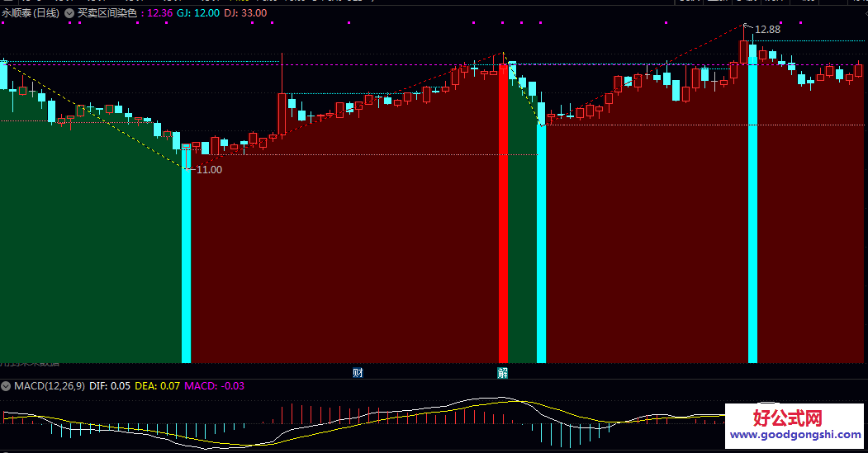Image resolution: width=868 pixels, height=453 pixels.
Task: Click the 11.00 low price label
Action: 209,170
